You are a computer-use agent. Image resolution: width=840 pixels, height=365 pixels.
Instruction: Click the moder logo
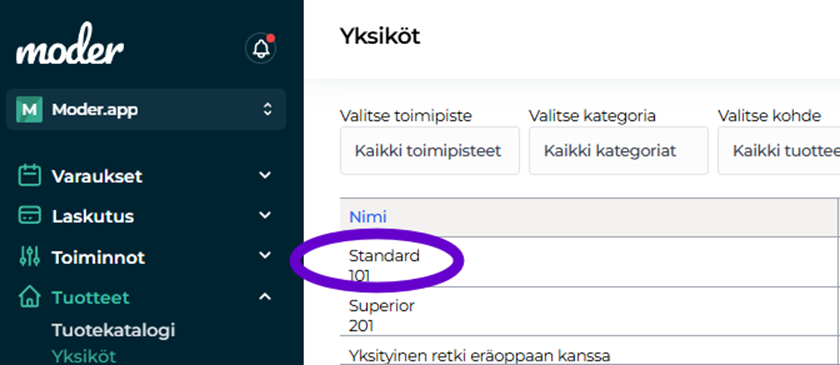tap(70, 44)
